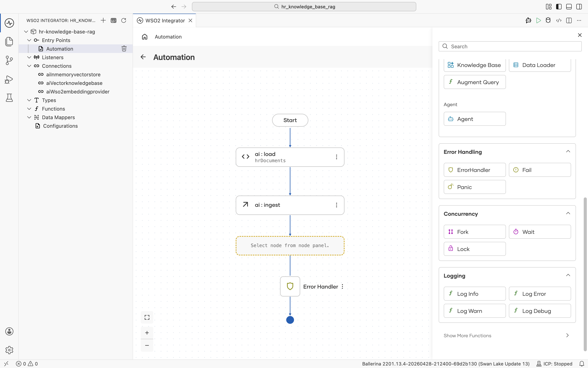Image resolution: width=588 pixels, height=368 pixels.
Task: Add an ErrorHandler node
Action: (474, 170)
